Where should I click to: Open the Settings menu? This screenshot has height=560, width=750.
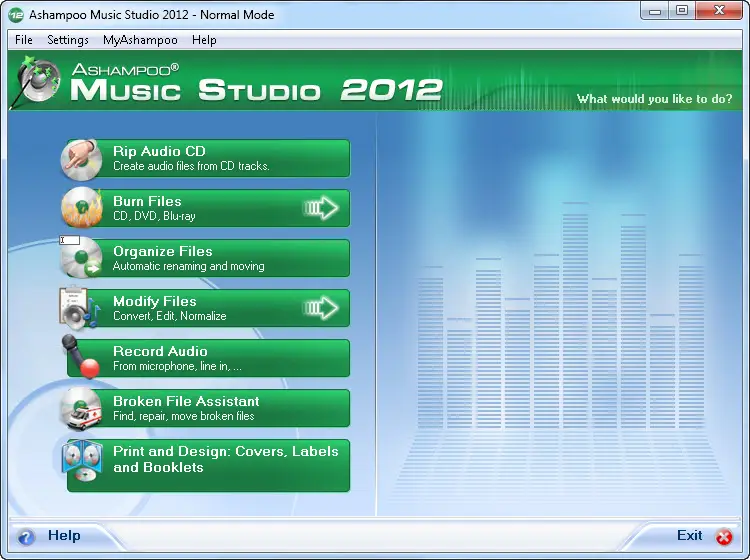click(68, 40)
